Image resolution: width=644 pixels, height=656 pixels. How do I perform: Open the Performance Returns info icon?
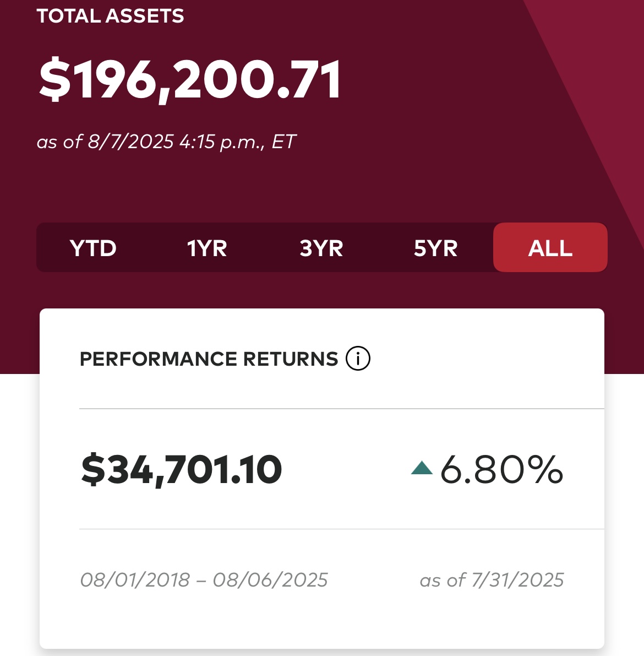pyautogui.click(x=358, y=359)
